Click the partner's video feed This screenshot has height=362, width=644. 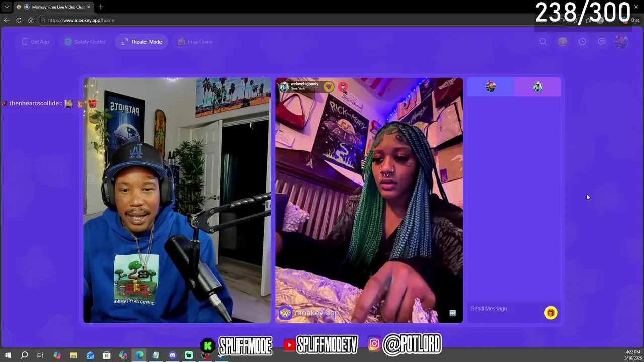pyautogui.click(x=369, y=200)
